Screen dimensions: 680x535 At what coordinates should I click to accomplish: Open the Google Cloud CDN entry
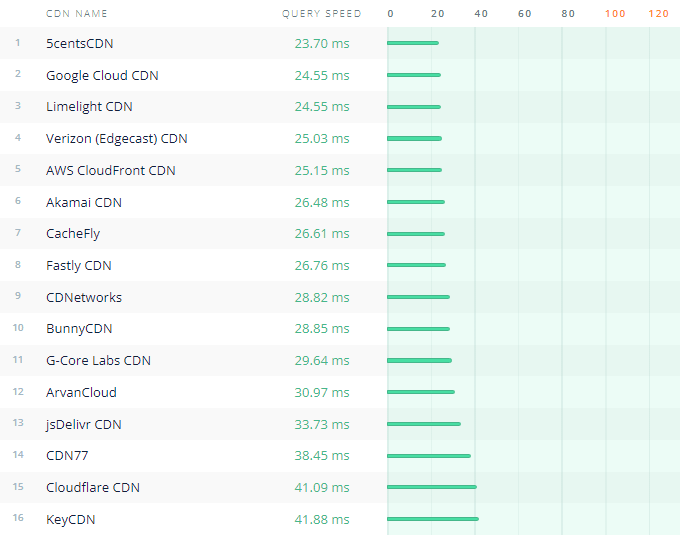[x=102, y=75]
